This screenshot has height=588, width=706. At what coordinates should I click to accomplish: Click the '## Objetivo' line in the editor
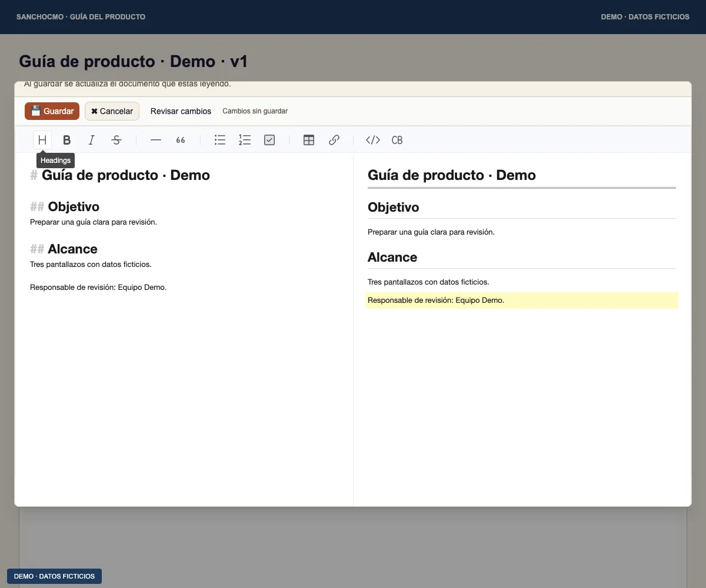pyautogui.click(x=65, y=206)
